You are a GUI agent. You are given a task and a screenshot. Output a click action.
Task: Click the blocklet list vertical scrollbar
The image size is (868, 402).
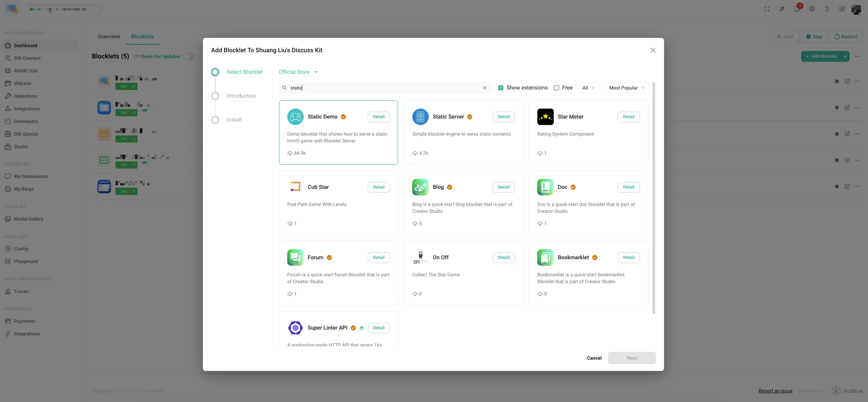click(653, 198)
